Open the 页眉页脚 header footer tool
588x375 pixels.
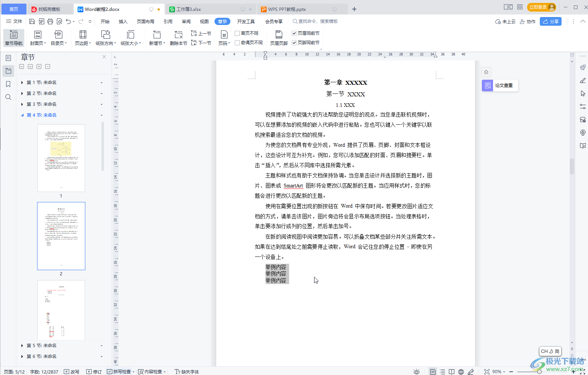coord(279,38)
